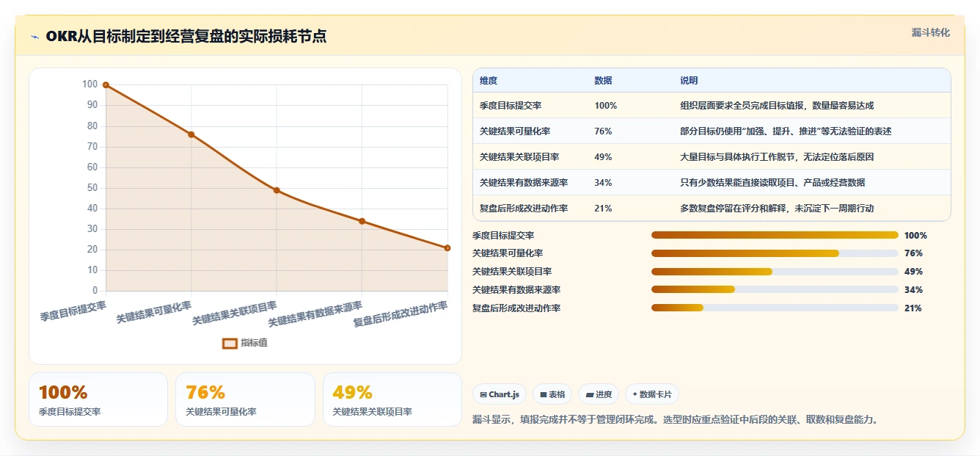
Task: Click the y-axis tick label 50
Action: click(x=92, y=188)
